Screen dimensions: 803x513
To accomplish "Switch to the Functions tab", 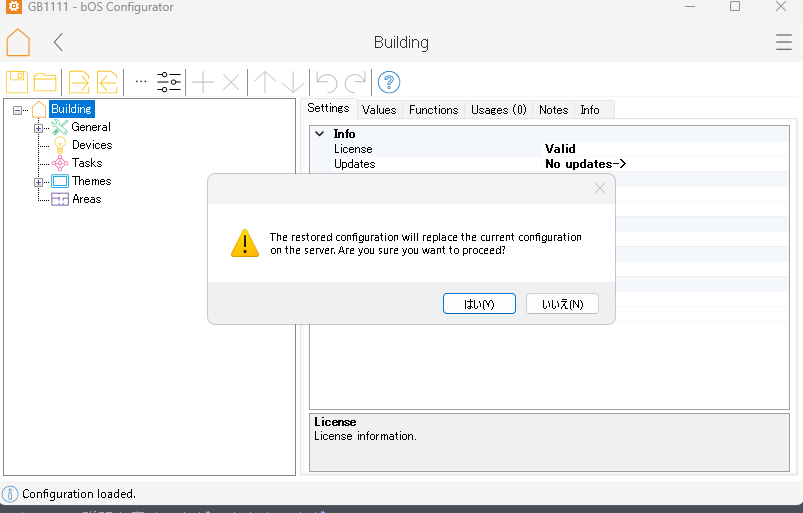I will [x=433, y=110].
